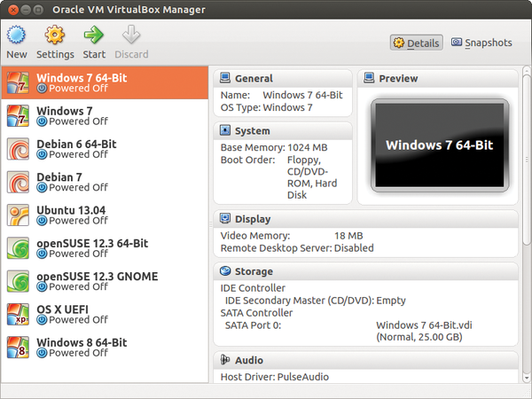Click the details pane vertical scrollbar handle

click(x=526, y=160)
